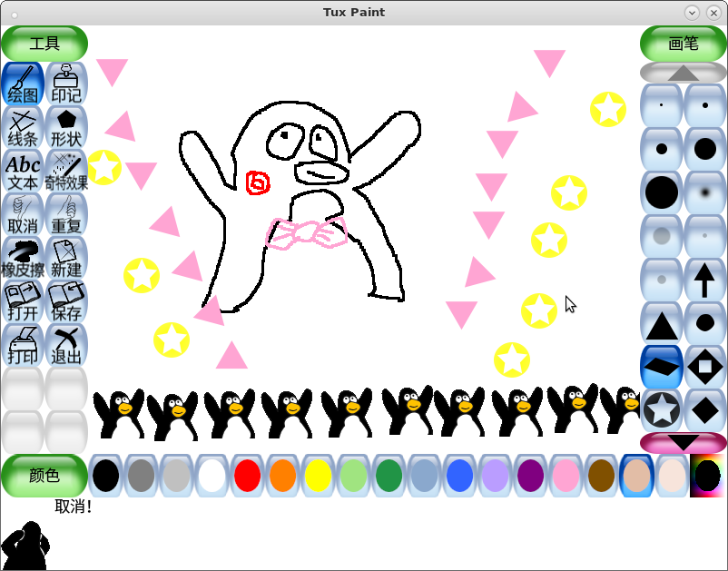Viewport: 728px width, 571px height.
Task: Open the 奇特效果 magic effects tool
Action: [66, 171]
